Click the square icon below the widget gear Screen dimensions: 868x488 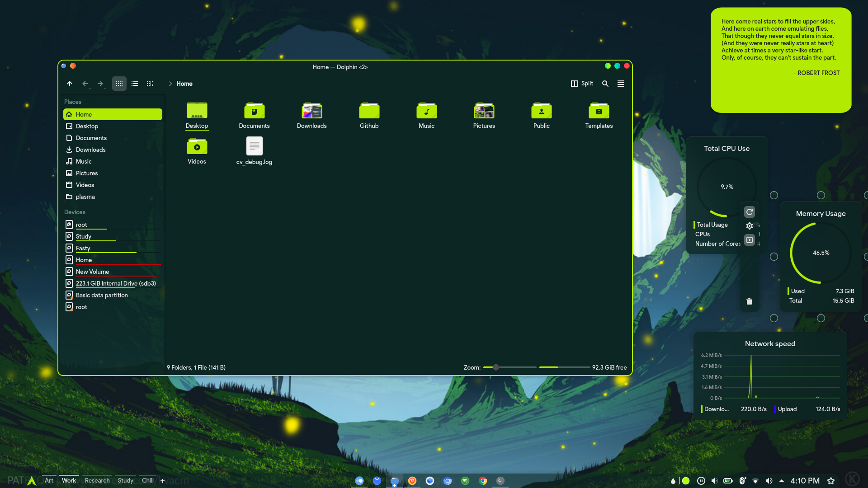tap(750, 240)
